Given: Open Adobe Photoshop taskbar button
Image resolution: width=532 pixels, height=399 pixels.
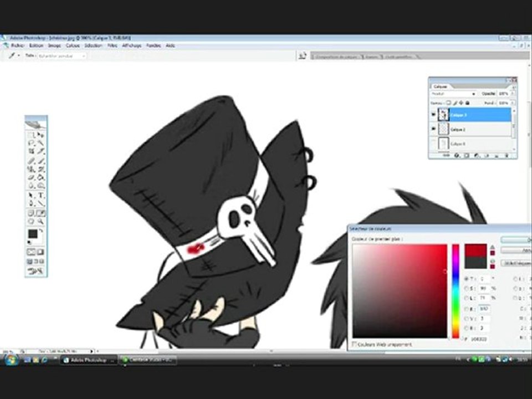Looking at the screenshot, I should click(x=89, y=360).
